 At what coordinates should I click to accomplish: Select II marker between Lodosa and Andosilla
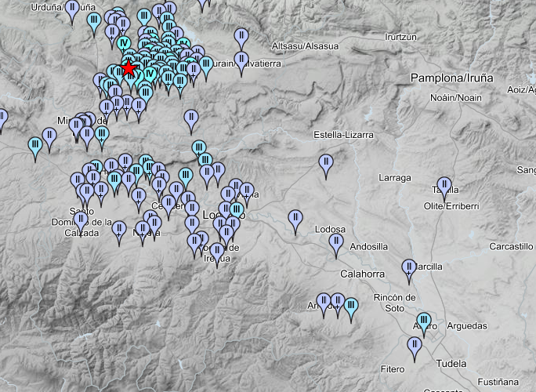click(336, 243)
